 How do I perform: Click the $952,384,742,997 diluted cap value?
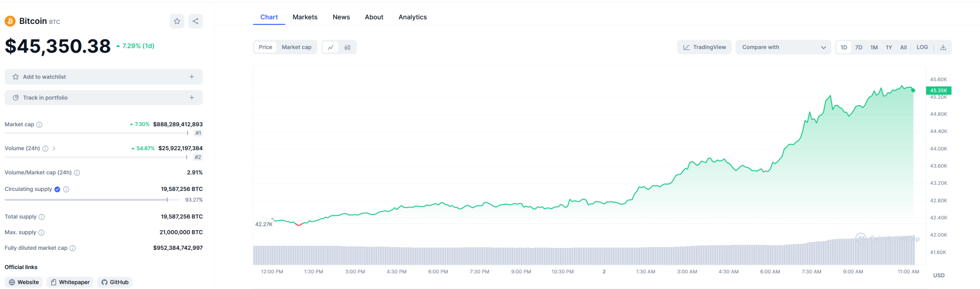tap(178, 248)
